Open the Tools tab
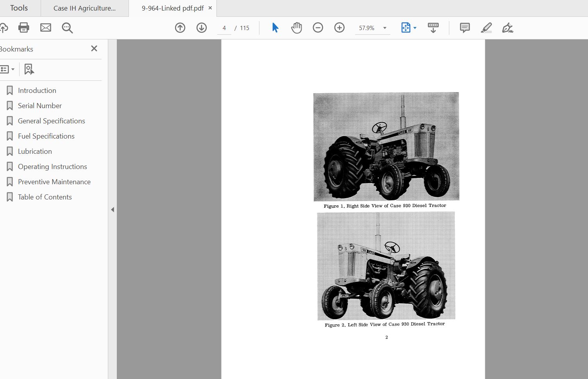588x379 pixels. (19, 8)
